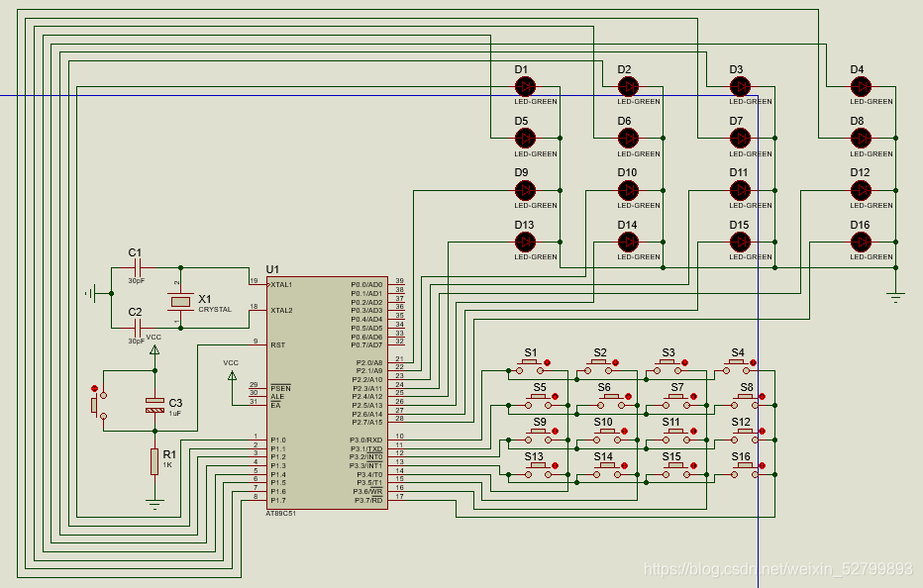This screenshot has width=923, height=588.
Task: Toggle push button S13
Action: [x=539, y=471]
